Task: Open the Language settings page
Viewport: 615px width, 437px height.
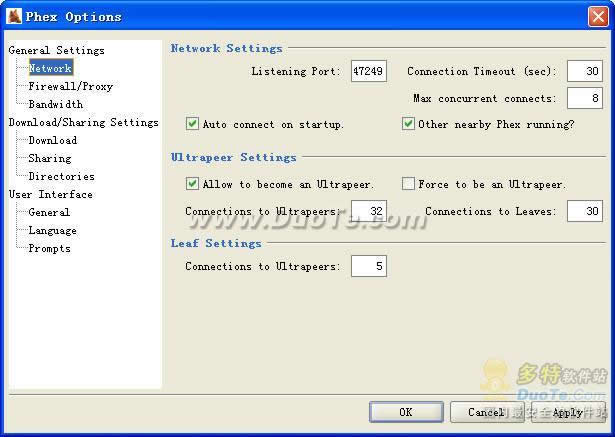Action: click(x=52, y=230)
